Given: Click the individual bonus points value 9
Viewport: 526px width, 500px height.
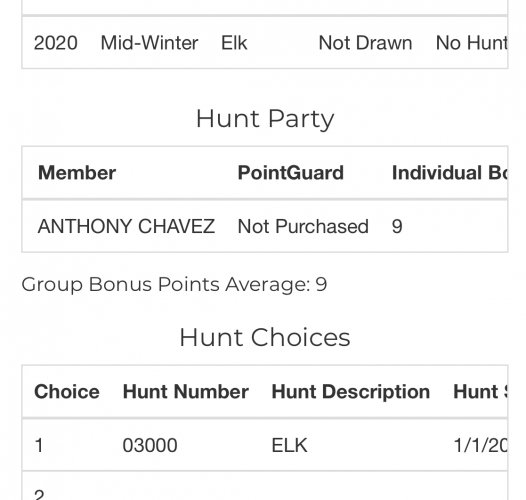Looking at the screenshot, I should tap(397, 227).
